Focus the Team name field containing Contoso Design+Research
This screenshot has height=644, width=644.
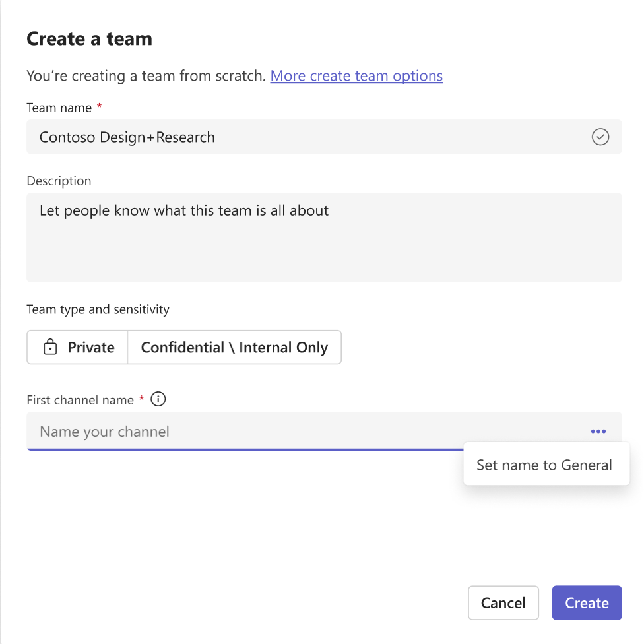click(x=324, y=137)
